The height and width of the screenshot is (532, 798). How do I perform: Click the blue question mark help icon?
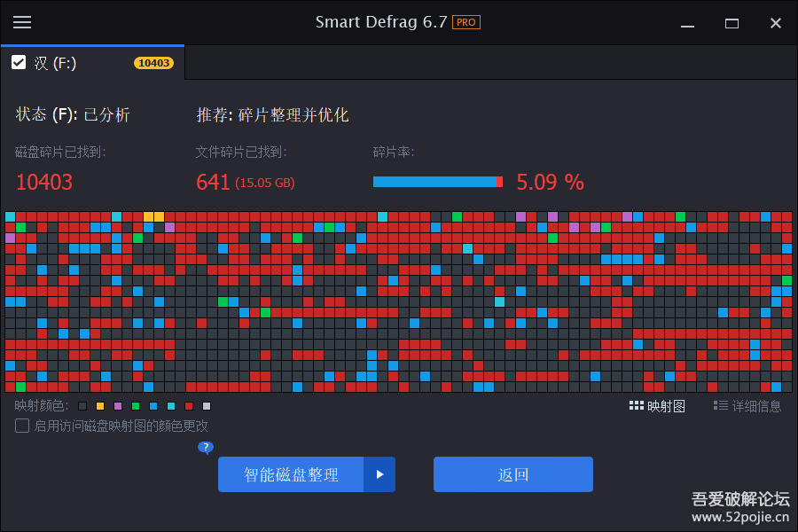pos(205,448)
